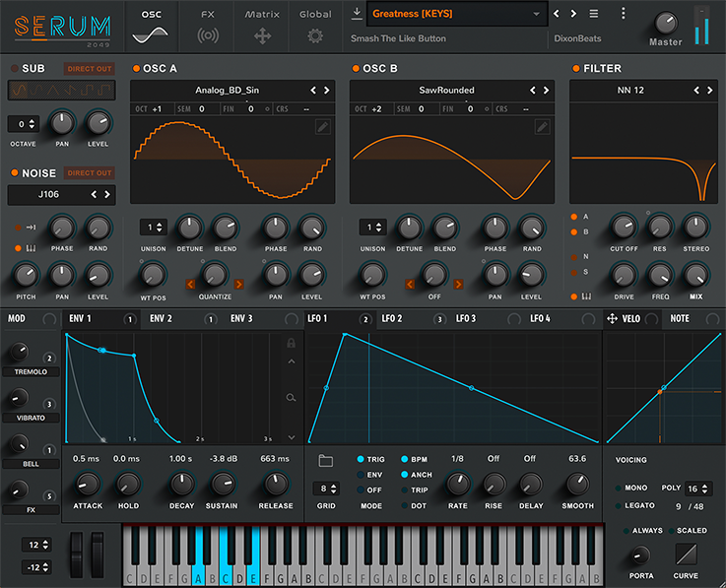
Task: Select previous noise sample arrow
Action: 94,194
